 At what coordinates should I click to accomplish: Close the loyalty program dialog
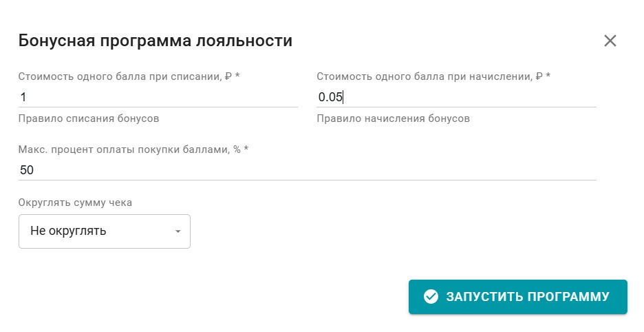pyautogui.click(x=610, y=41)
